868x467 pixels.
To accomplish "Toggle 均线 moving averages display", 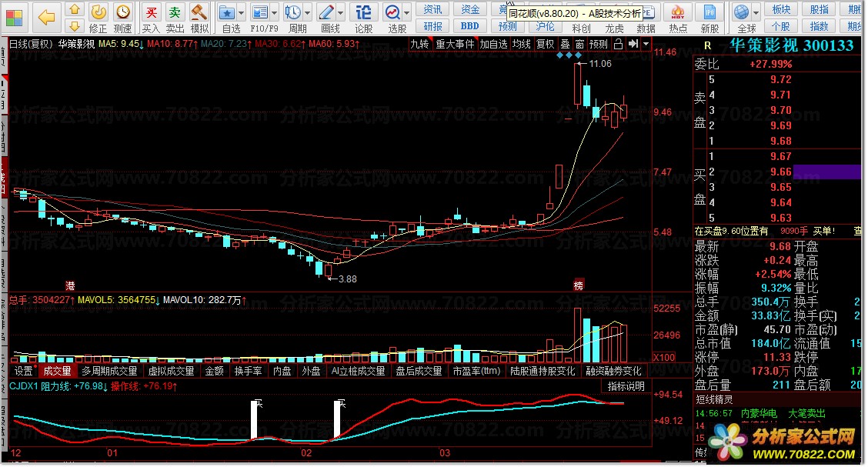I will click(522, 44).
